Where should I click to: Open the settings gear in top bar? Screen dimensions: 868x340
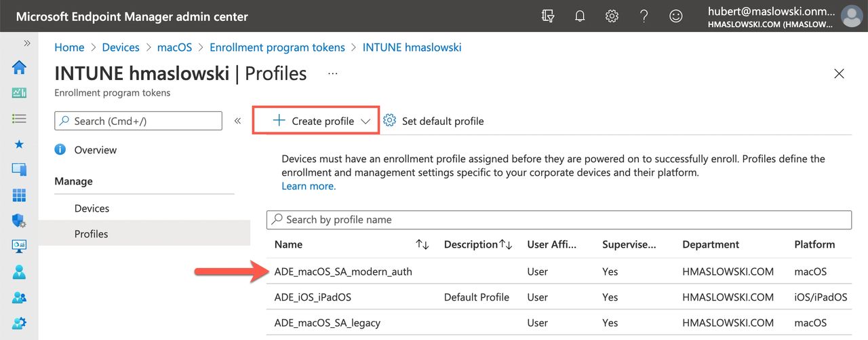pos(612,16)
